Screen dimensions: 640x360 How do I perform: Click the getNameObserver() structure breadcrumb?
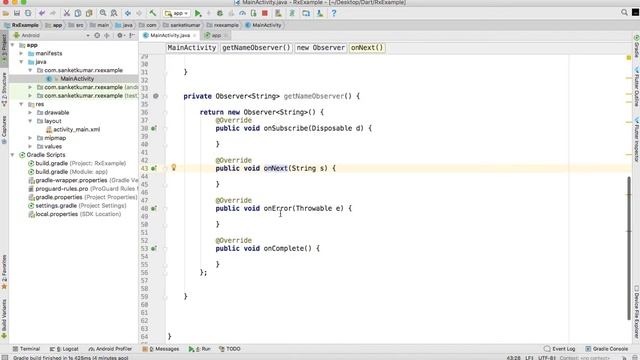256,48
